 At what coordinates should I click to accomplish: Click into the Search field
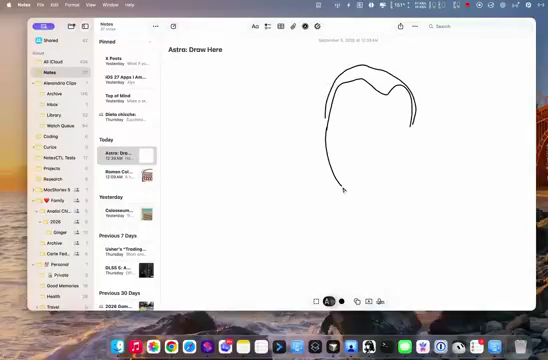click(479, 26)
